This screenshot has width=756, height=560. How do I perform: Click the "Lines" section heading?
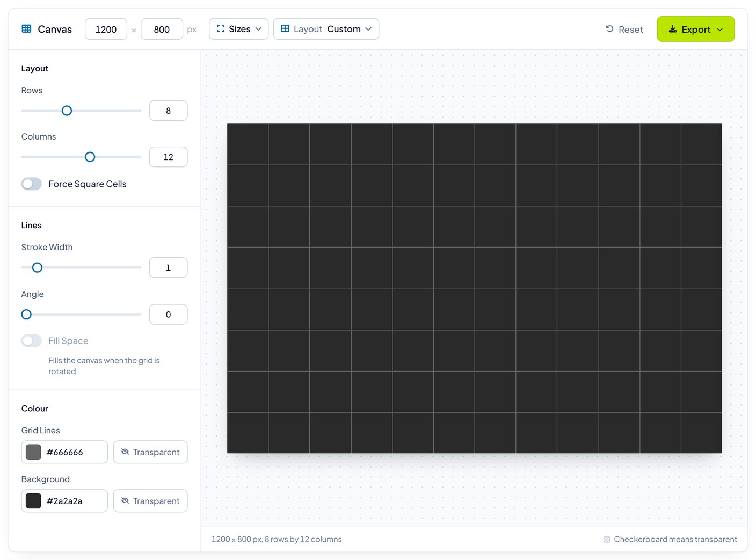32,225
